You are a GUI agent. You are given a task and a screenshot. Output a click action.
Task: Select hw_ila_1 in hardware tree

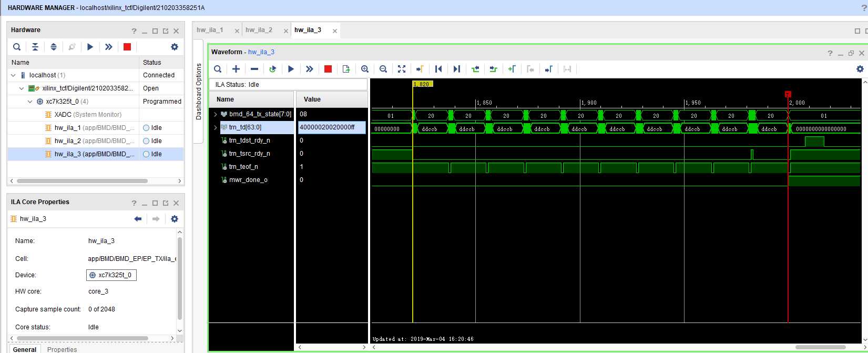(90, 128)
